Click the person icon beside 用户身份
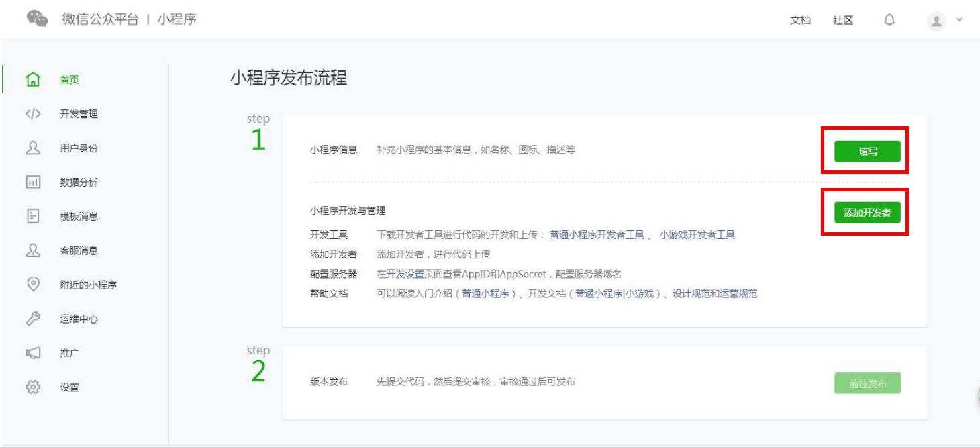980x447 pixels. [x=33, y=148]
